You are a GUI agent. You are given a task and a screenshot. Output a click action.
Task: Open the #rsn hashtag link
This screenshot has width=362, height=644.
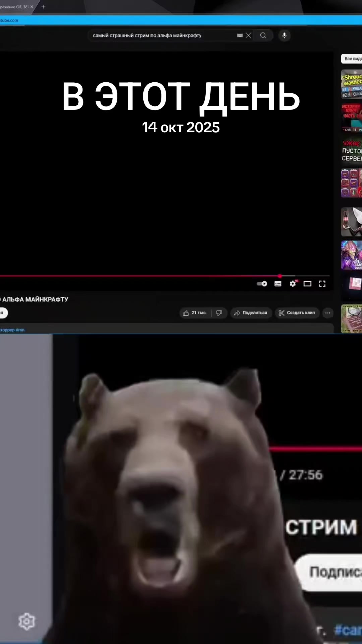click(x=20, y=330)
